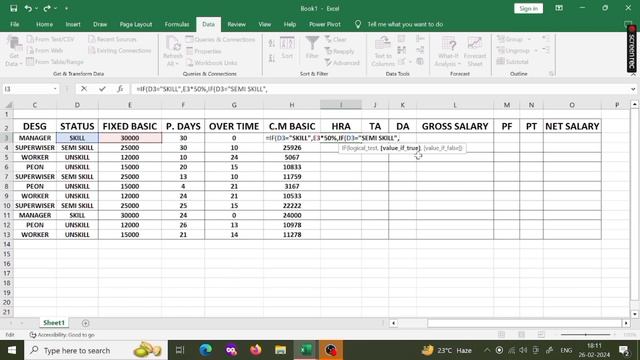Open the Name Box dropdown arrow
This screenshot has height=360, width=640.
coord(55,89)
